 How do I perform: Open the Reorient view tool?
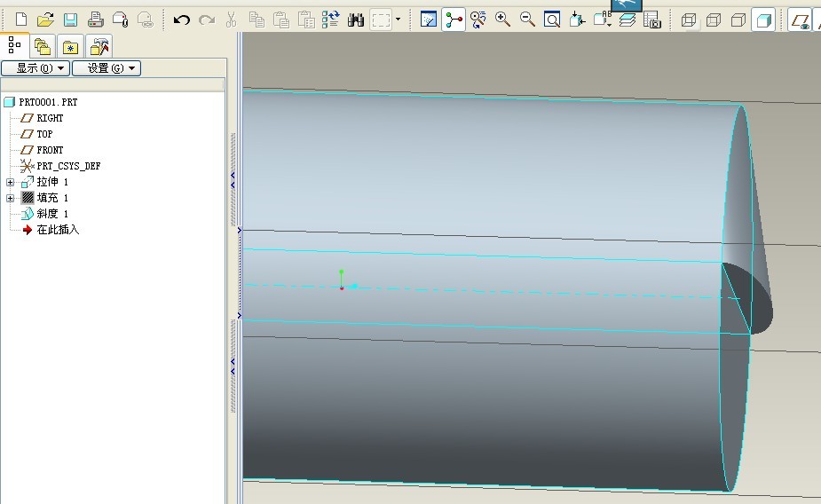click(577, 20)
